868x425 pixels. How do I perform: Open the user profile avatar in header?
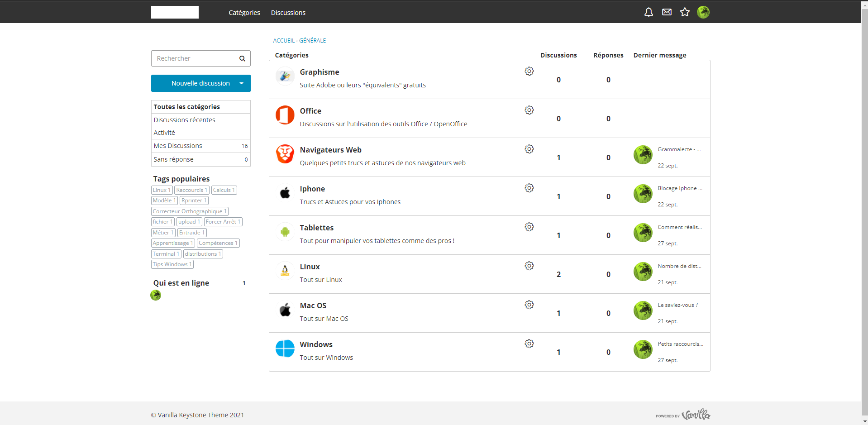coord(703,12)
